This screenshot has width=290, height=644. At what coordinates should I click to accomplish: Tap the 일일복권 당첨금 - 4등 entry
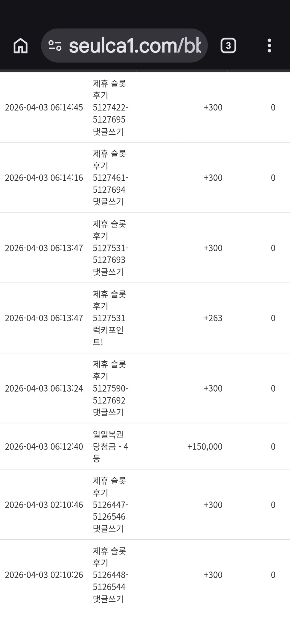click(x=110, y=447)
